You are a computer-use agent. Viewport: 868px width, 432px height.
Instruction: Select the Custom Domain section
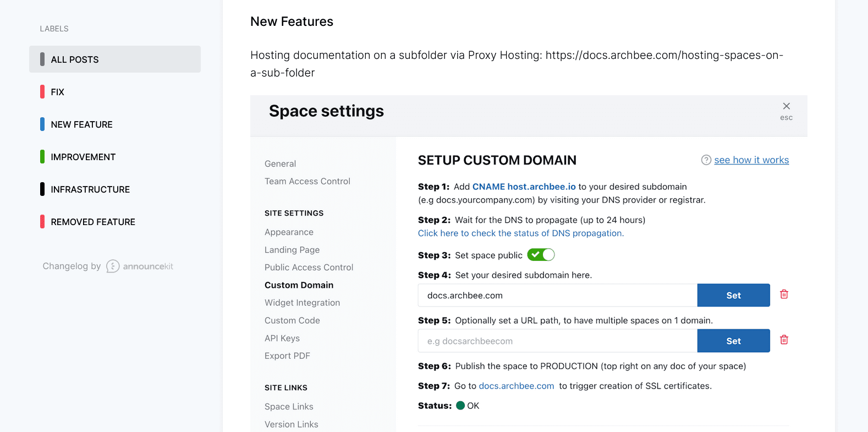coord(299,285)
